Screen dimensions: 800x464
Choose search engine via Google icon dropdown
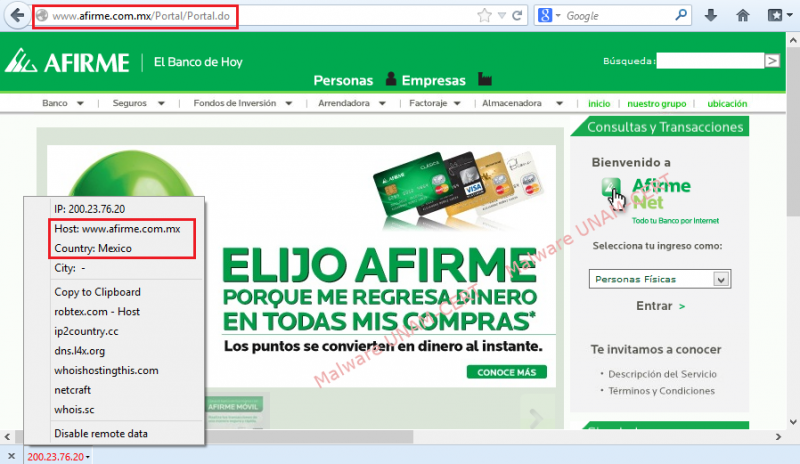549,16
